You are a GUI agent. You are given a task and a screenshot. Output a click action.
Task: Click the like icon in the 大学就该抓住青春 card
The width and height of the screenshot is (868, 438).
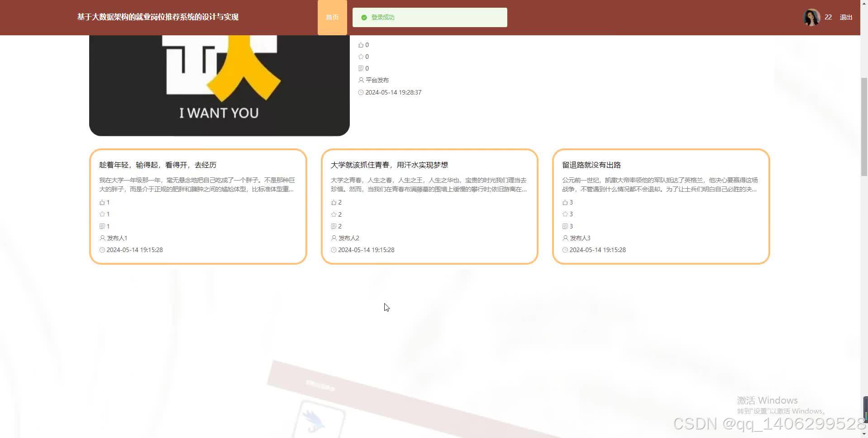[334, 202]
